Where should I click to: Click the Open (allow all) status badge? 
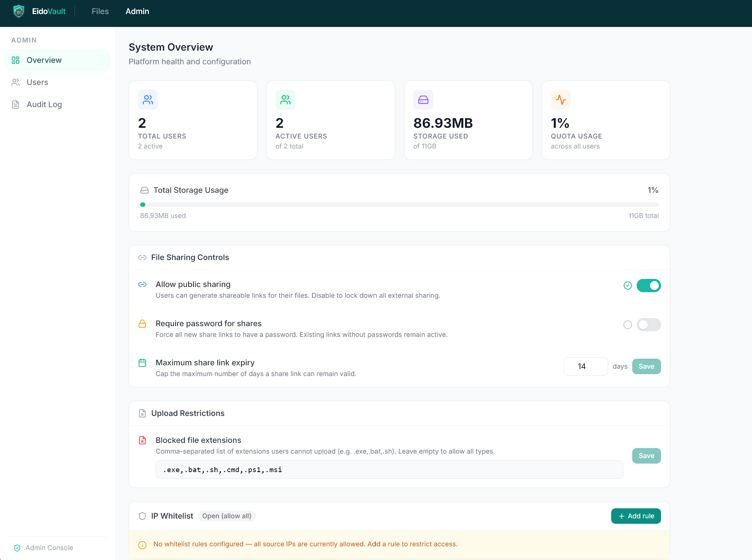pyautogui.click(x=227, y=516)
